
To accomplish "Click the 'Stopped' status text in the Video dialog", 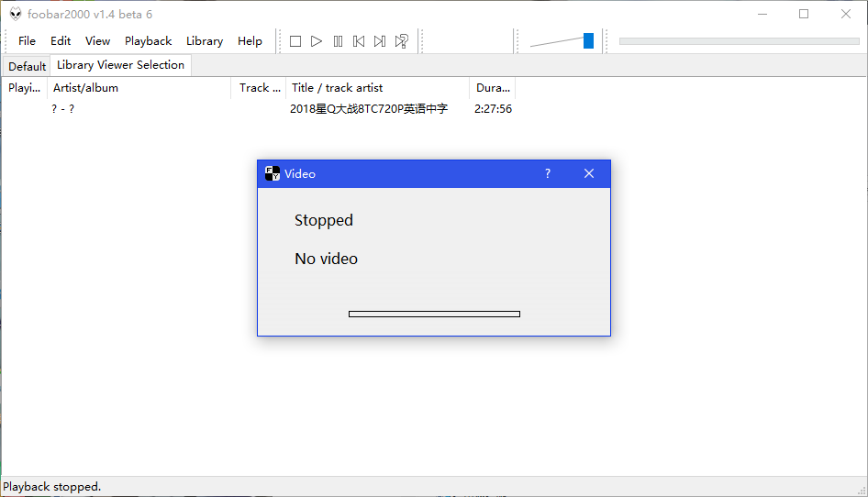I will (x=324, y=220).
